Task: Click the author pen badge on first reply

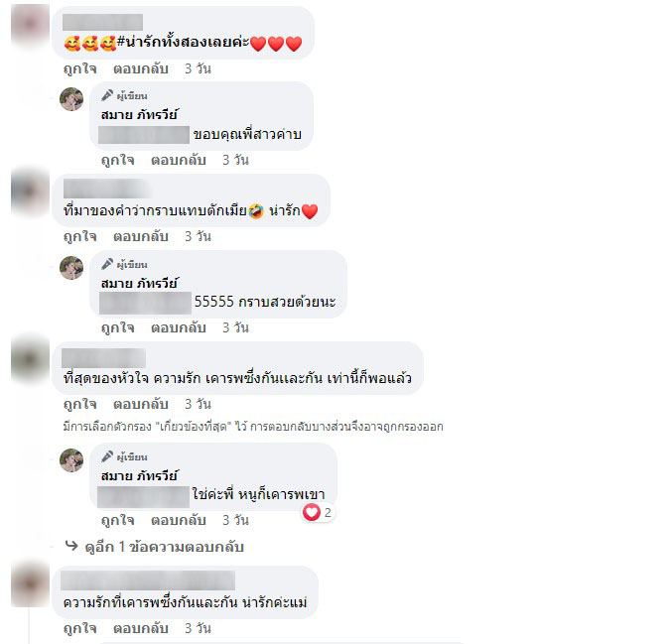Action: tap(124, 95)
